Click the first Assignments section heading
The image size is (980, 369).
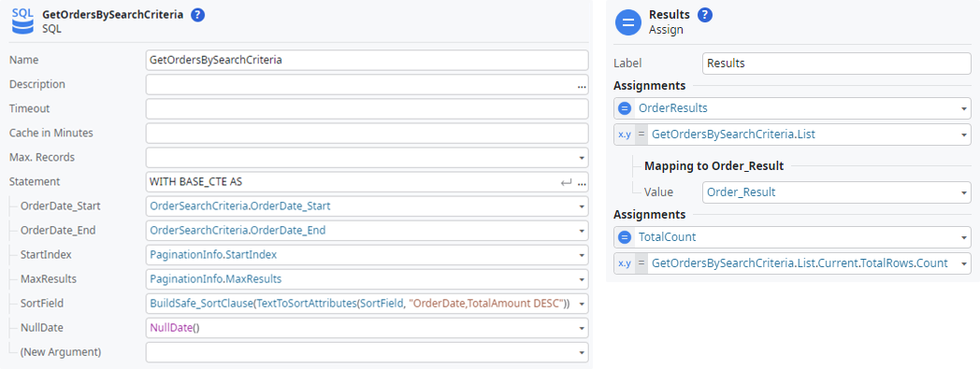click(649, 86)
